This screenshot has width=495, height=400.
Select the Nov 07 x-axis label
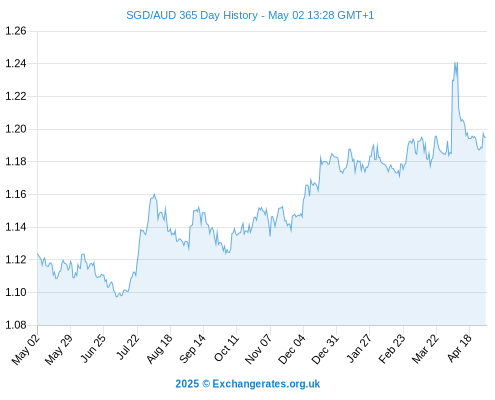[x=258, y=349]
